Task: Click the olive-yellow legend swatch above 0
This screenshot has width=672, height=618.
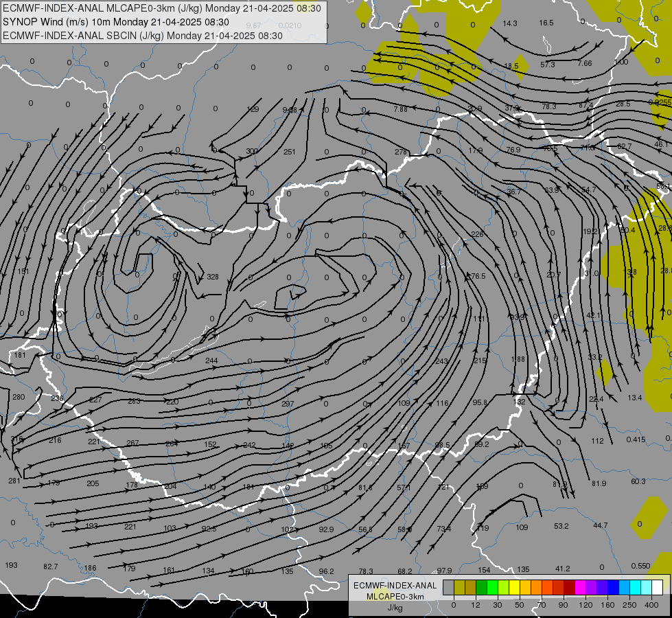Action: (x=459, y=587)
